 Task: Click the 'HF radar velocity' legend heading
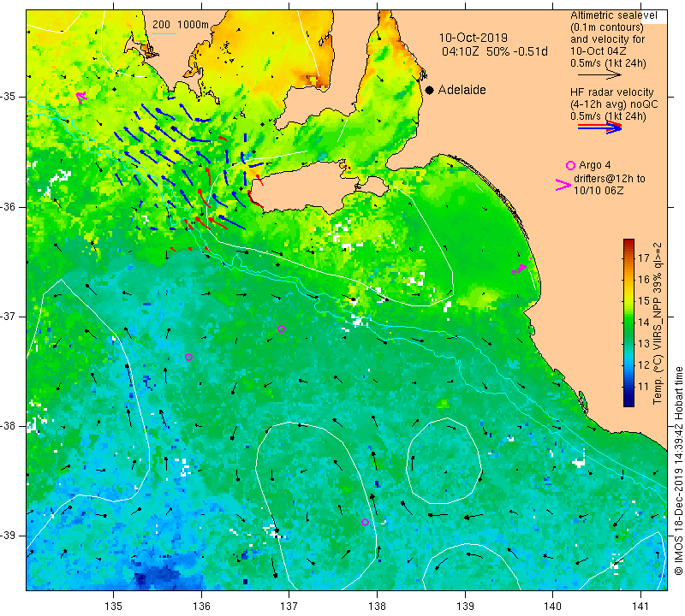[611, 92]
